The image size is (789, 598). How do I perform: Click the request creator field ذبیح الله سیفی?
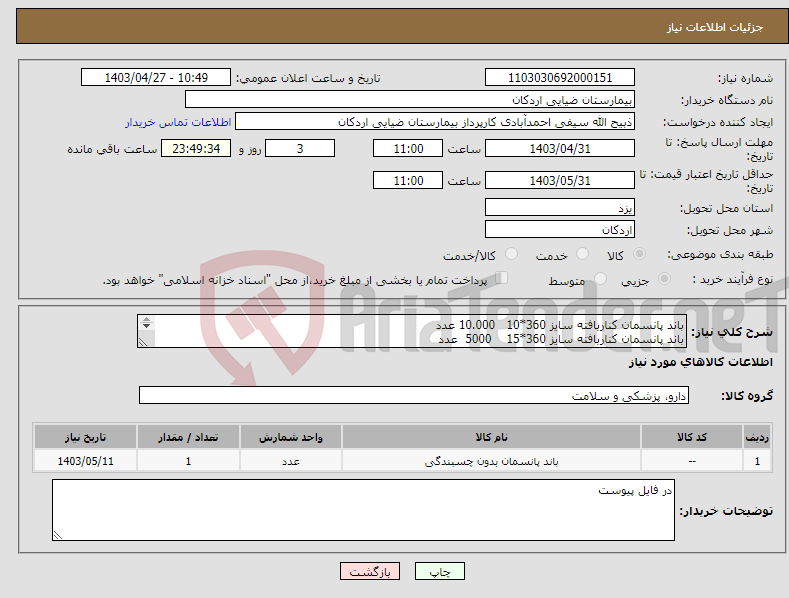435,122
